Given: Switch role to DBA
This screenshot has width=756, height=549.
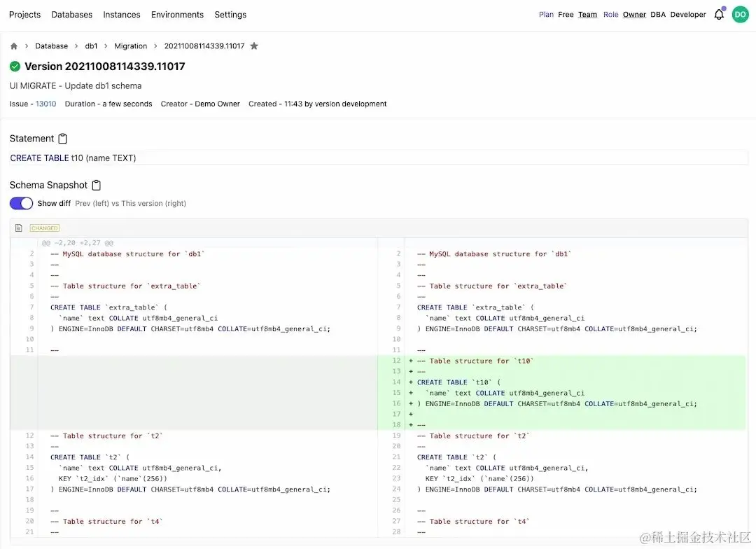Looking at the screenshot, I should [657, 15].
